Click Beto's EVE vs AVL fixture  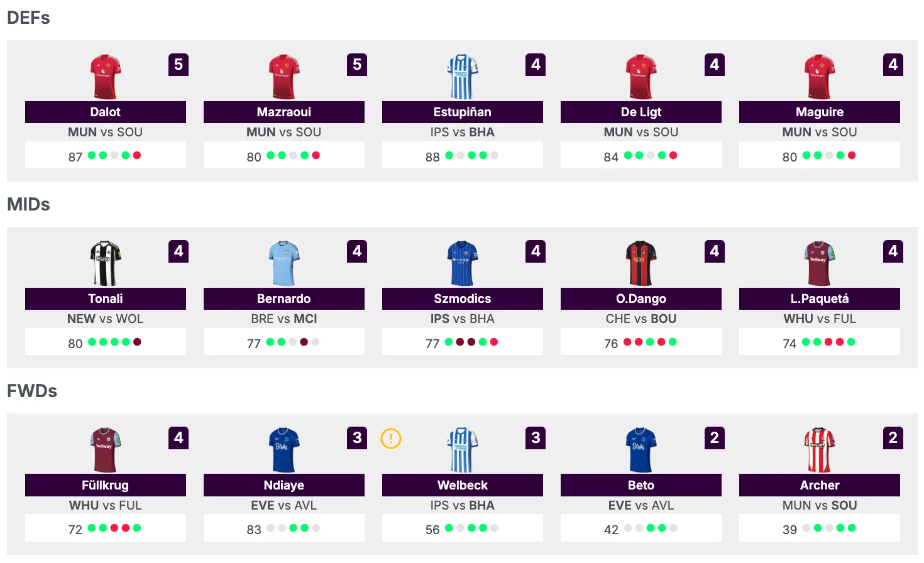[641, 505]
